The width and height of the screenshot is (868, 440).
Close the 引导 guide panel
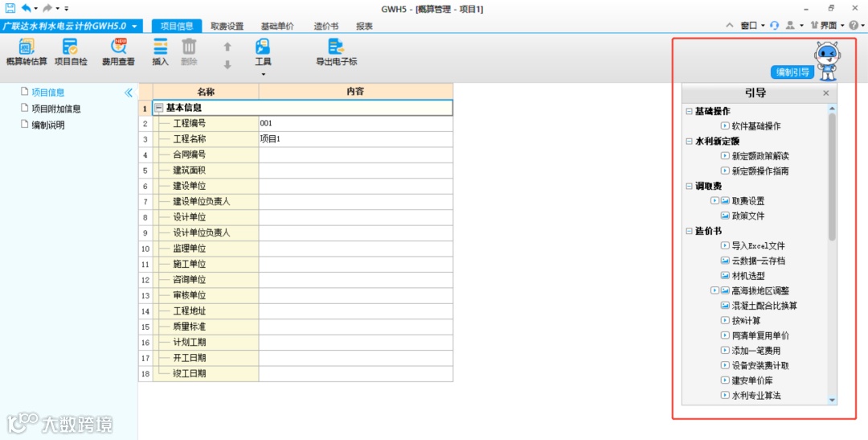pyautogui.click(x=826, y=93)
